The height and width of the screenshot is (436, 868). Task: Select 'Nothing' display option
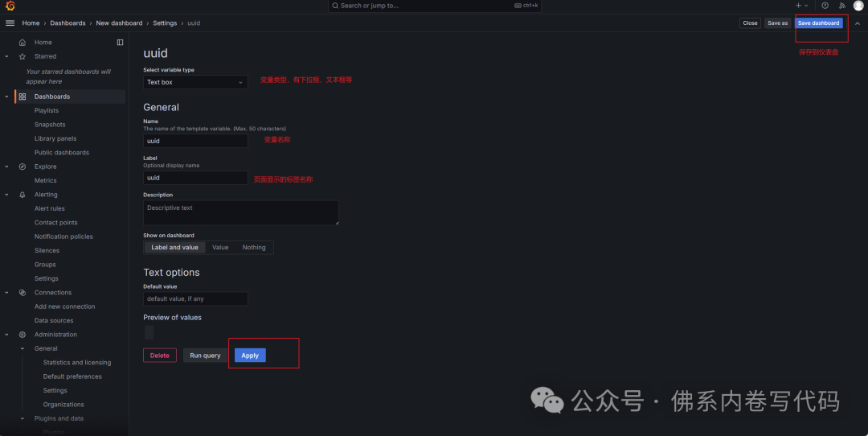pos(254,248)
